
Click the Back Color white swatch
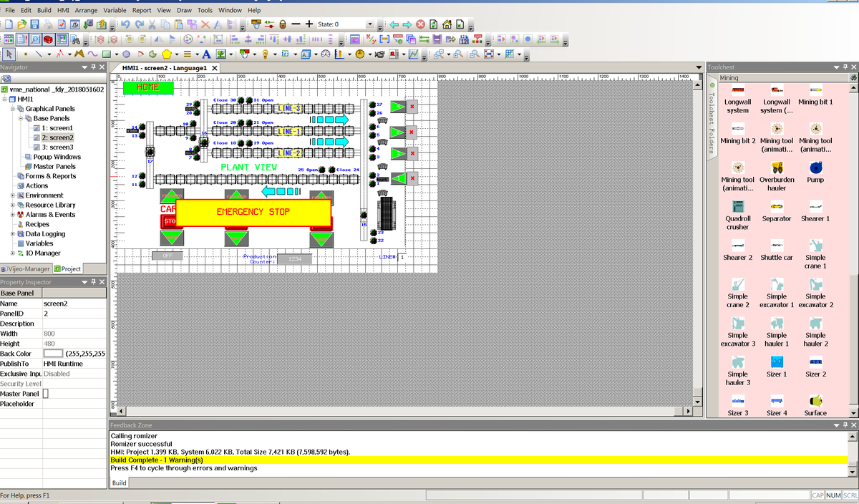point(53,354)
